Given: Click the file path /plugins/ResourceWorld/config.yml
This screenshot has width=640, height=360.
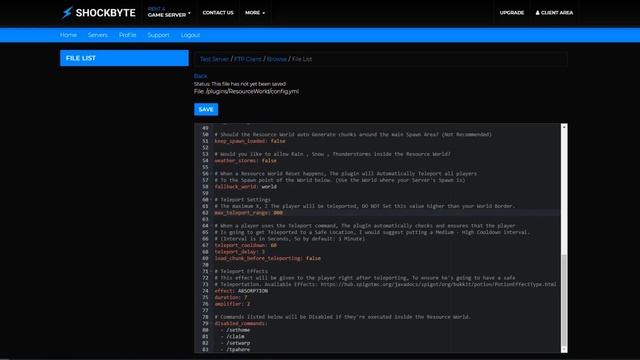Looking at the screenshot, I should pyautogui.click(x=252, y=91).
